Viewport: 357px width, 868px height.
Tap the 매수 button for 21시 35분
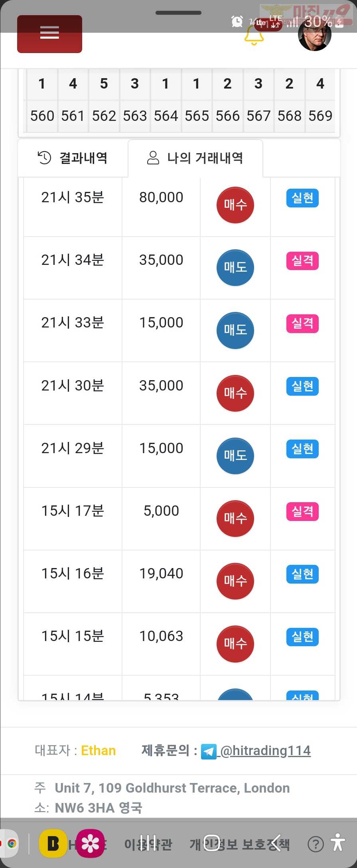(x=235, y=205)
